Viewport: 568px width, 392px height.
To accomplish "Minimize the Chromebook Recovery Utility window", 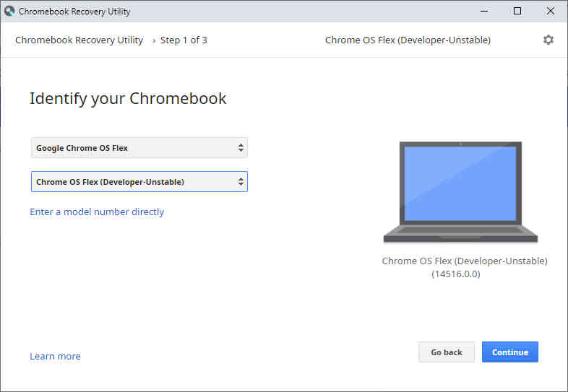I will click(484, 12).
